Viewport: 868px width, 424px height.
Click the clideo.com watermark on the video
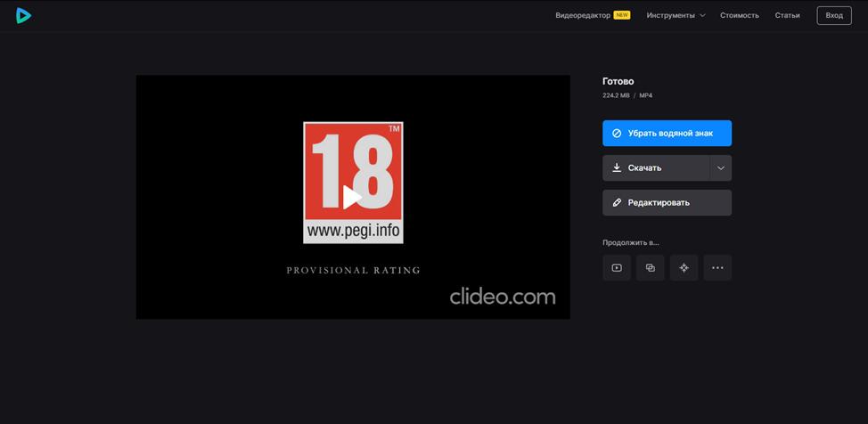[502, 297]
